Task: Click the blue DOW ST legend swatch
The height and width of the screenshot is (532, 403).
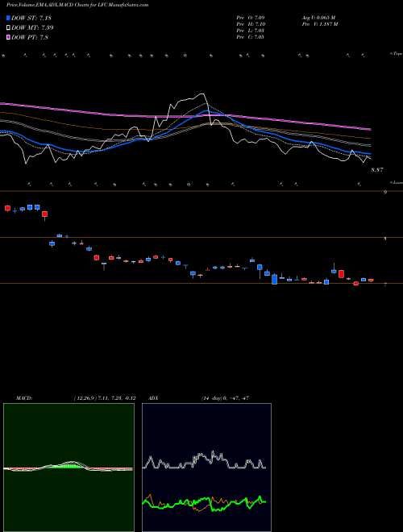Action: click(x=8, y=18)
